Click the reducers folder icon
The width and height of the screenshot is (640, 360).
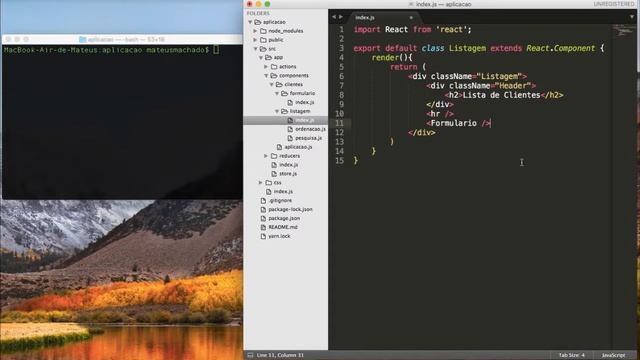[x=274, y=156]
